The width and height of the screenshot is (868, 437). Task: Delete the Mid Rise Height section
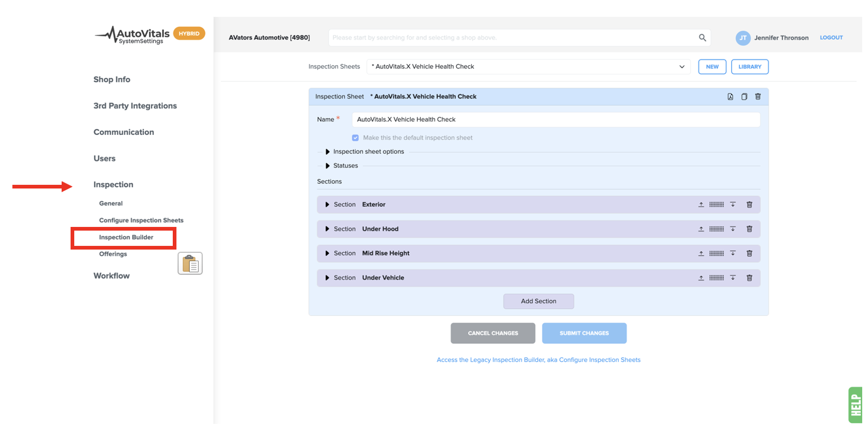749,253
